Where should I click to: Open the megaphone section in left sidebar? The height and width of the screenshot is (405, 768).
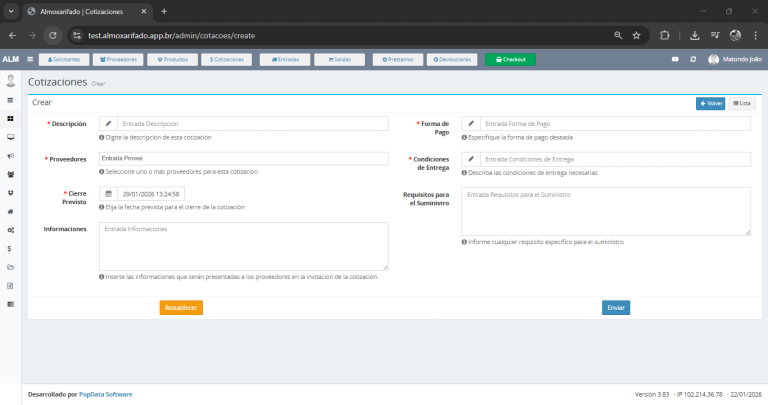click(10, 155)
